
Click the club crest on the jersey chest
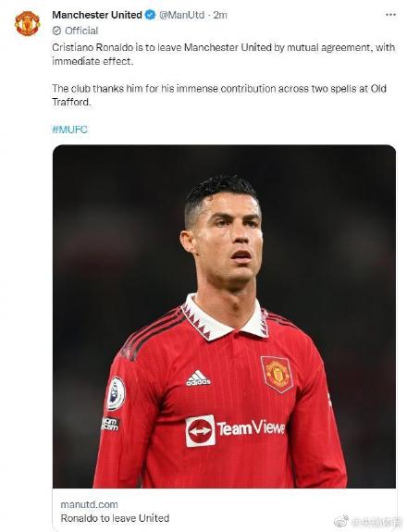point(277,374)
